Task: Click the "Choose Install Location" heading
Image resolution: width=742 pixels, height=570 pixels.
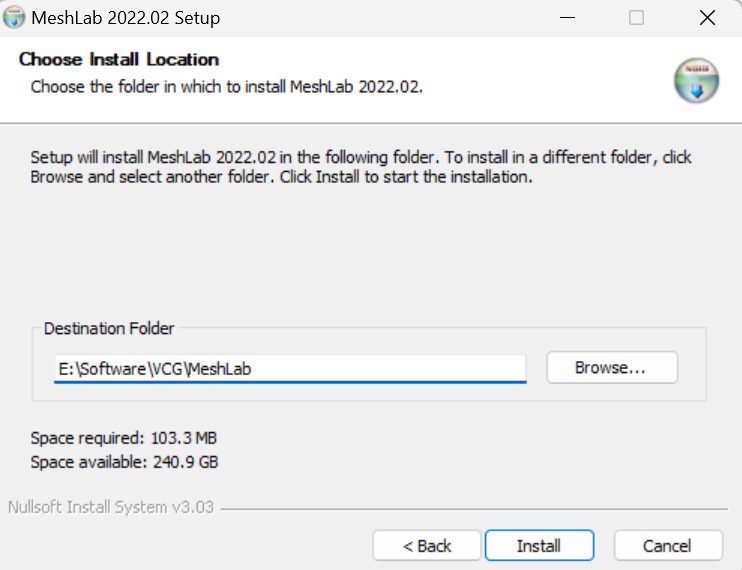Action: tap(119, 60)
